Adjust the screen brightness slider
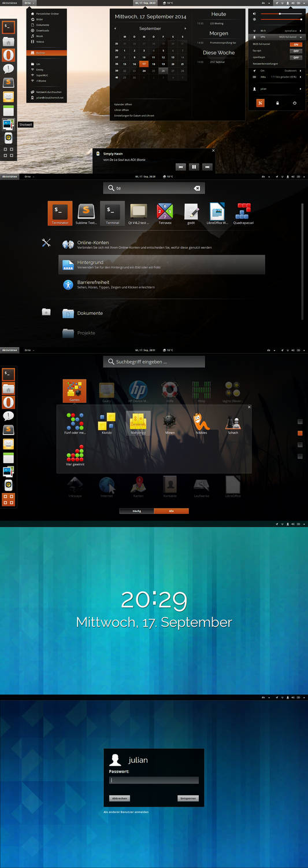The image size is (308, 868). pos(281,20)
